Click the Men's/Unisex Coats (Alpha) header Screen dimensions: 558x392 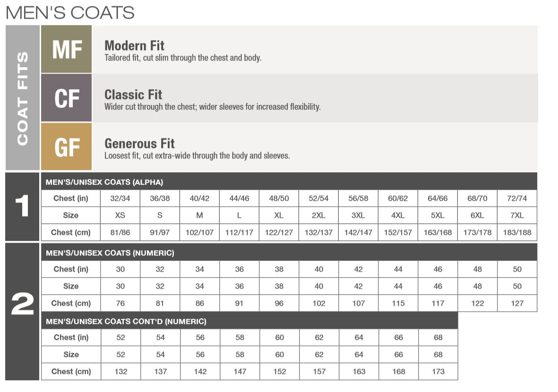[x=104, y=182]
